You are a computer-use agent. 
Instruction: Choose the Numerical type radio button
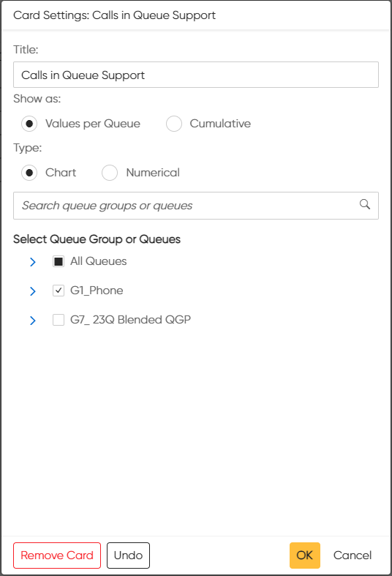pos(110,173)
